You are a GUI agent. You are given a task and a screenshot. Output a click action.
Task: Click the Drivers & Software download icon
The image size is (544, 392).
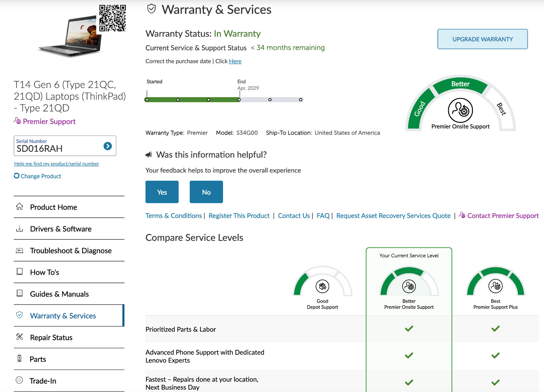tap(20, 228)
